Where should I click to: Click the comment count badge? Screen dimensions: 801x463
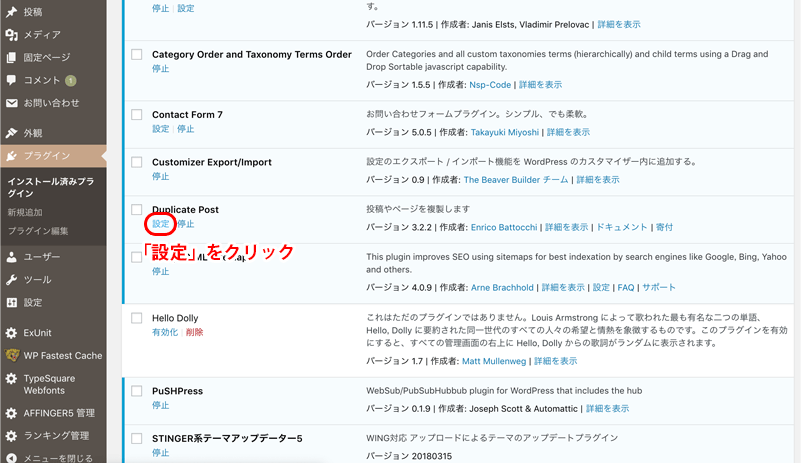click(71, 80)
